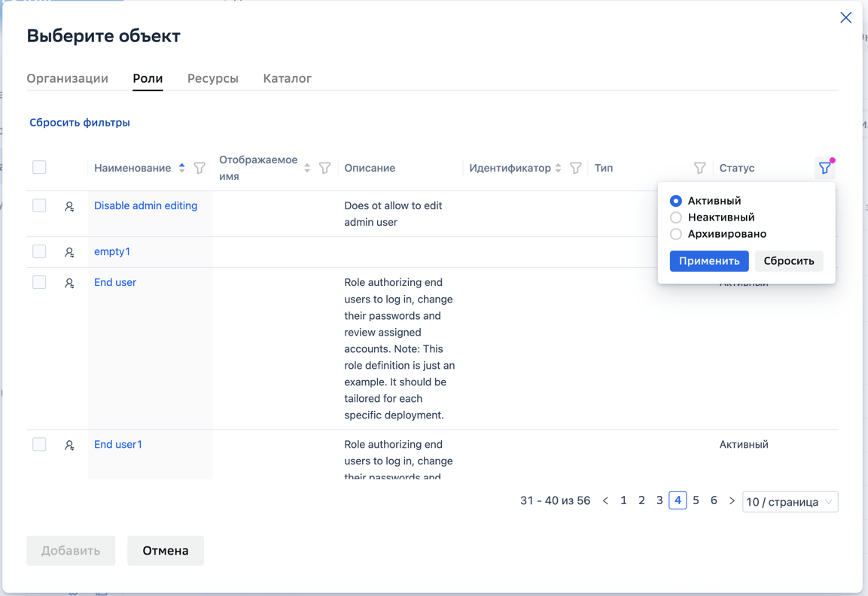Screen dimensions: 868x596
Task: Click role icon next to End user1
Action: [69, 445]
